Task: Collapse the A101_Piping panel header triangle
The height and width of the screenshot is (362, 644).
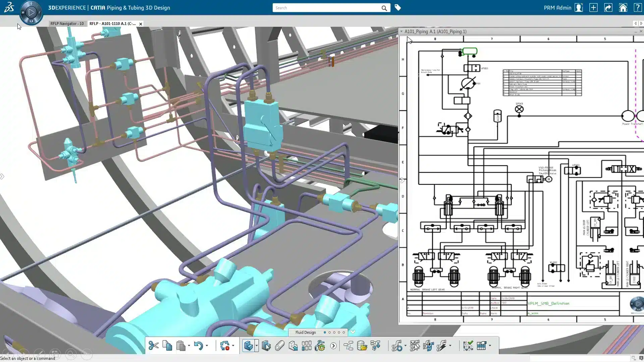Action: [402, 31]
